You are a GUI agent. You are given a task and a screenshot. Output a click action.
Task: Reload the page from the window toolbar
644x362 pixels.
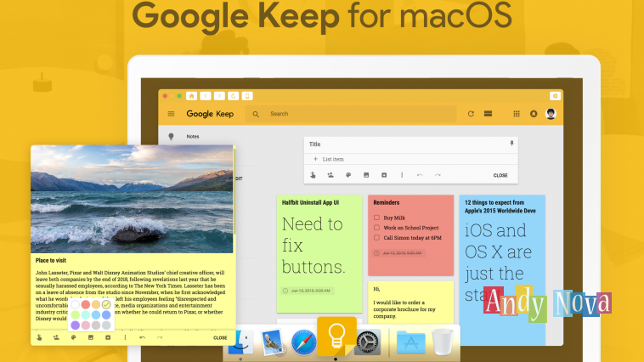(234, 96)
